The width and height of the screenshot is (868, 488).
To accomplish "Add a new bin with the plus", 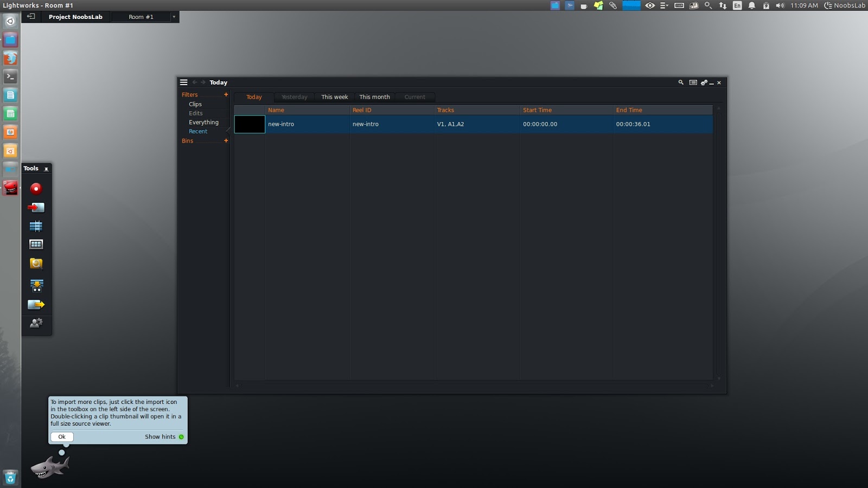I will pyautogui.click(x=226, y=141).
